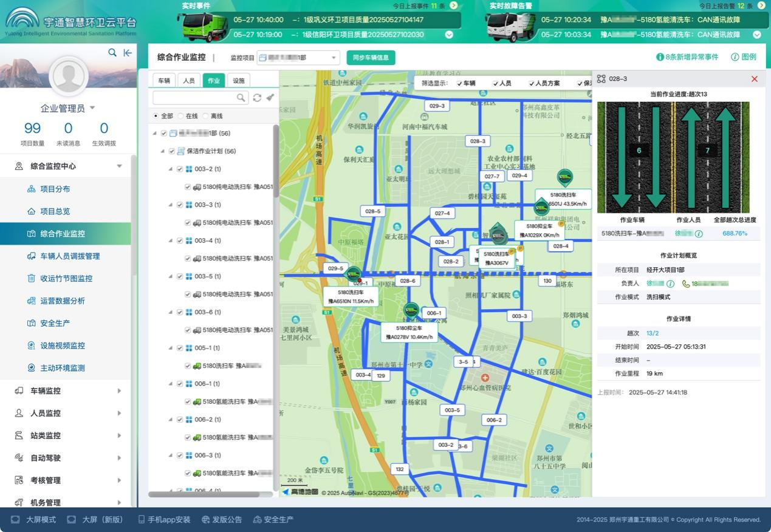The height and width of the screenshot is (532, 771).
Task: Click the lane 6 road diagram
Action: [639, 151]
